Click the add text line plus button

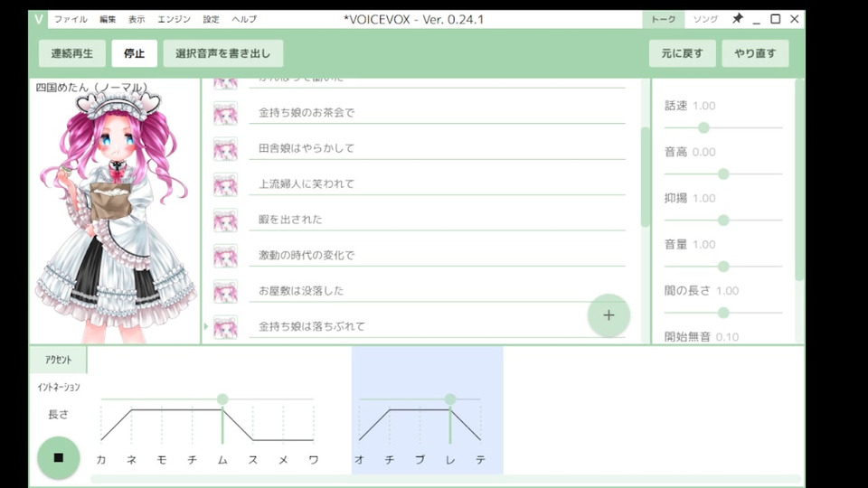click(609, 315)
